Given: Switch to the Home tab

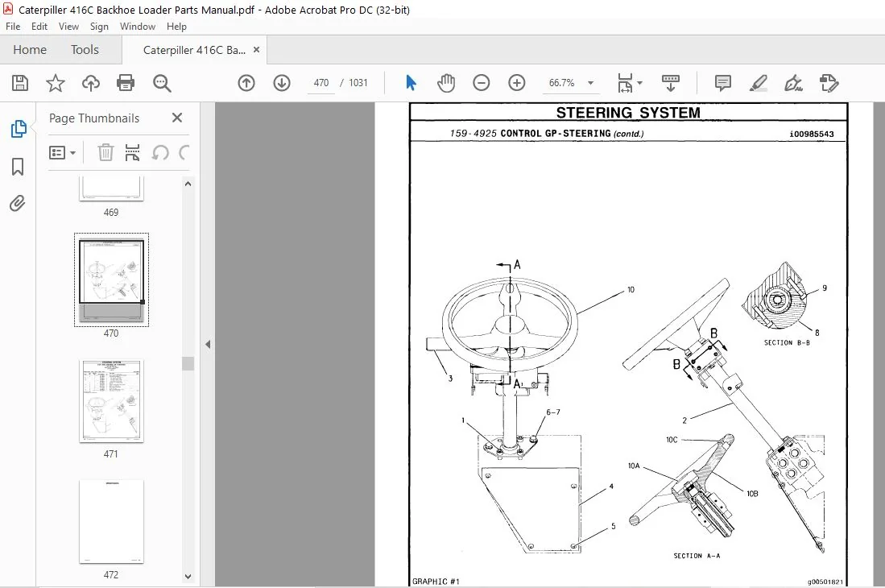Looking at the screenshot, I should [30, 50].
